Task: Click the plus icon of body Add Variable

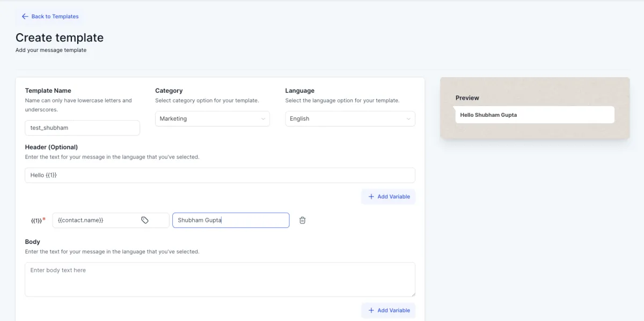Action: pos(371,310)
